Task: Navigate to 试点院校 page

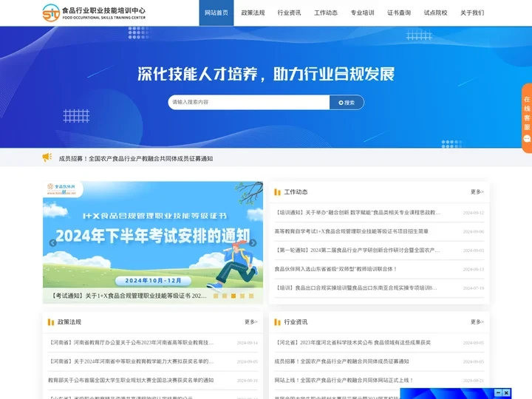Action: coord(436,13)
